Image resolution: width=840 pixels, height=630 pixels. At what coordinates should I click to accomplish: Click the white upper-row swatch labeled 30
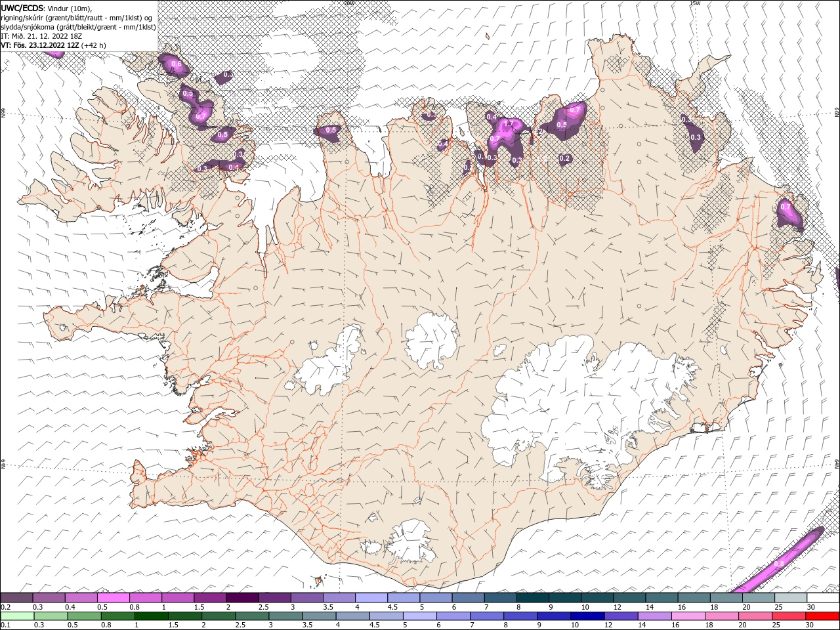click(x=822, y=598)
